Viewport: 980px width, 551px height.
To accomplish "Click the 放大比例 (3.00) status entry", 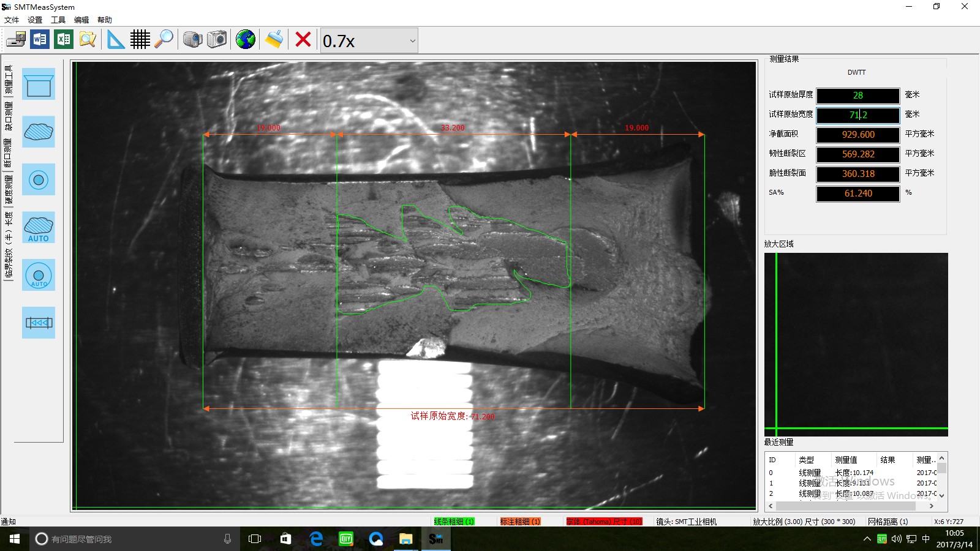I will [x=804, y=522].
